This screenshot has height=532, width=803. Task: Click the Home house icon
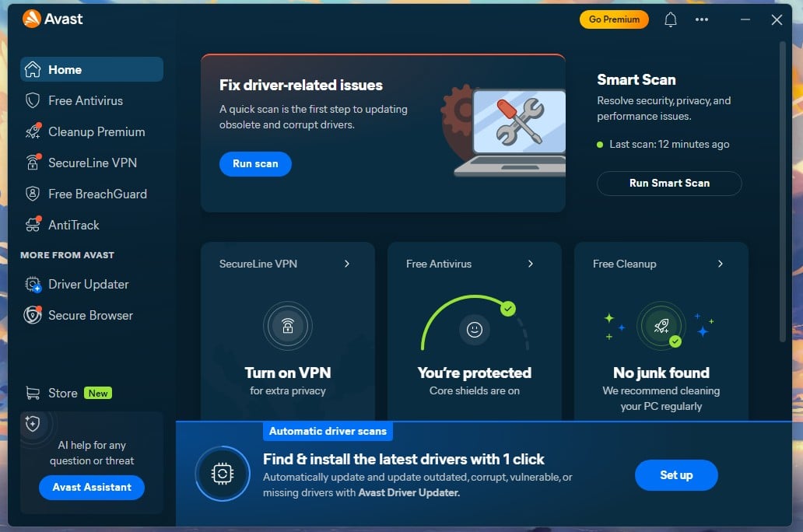coord(33,70)
